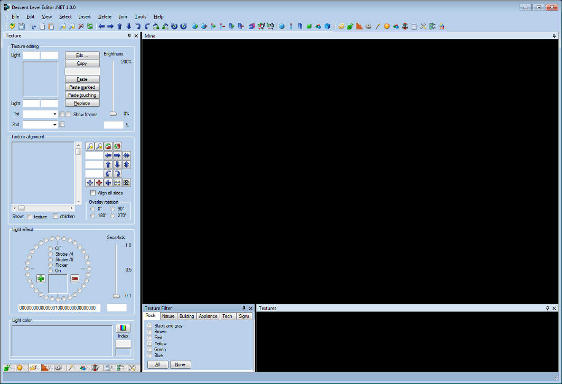The image size is (562, 384).
Task: Open the rainbow color picker icon
Action: (x=123, y=328)
